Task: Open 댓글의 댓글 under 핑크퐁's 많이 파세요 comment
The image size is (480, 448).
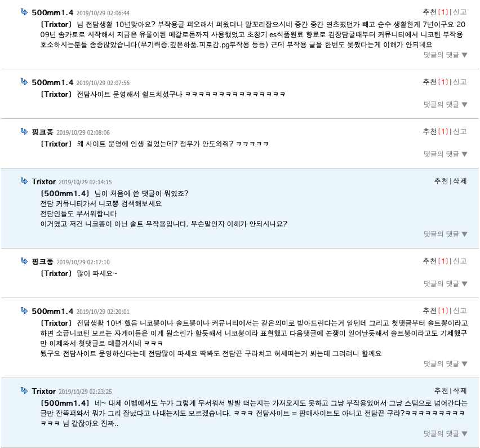Action: [x=446, y=283]
